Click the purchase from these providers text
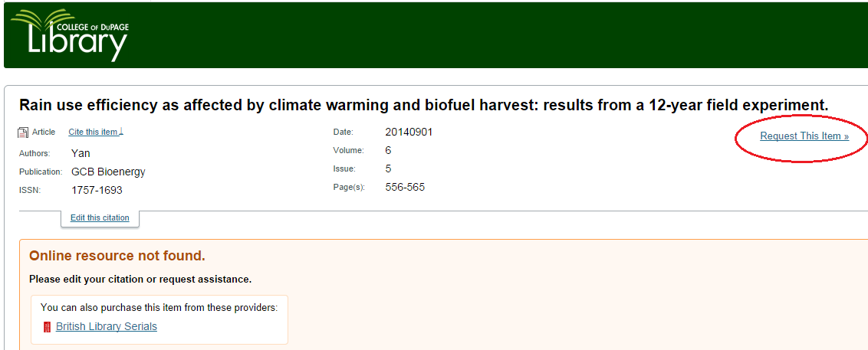868x350 pixels. point(159,308)
